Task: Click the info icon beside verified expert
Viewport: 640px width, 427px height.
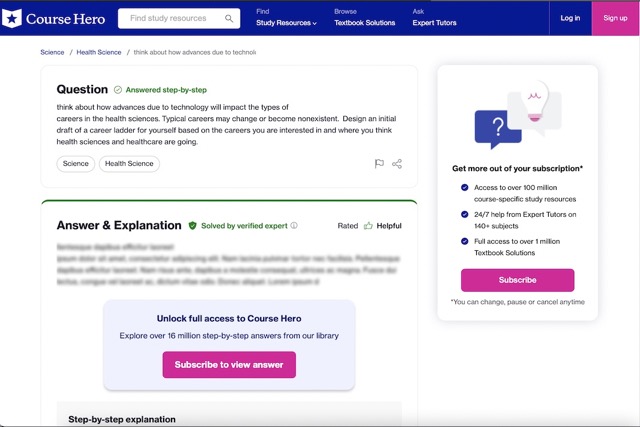Action: pos(294,226)
